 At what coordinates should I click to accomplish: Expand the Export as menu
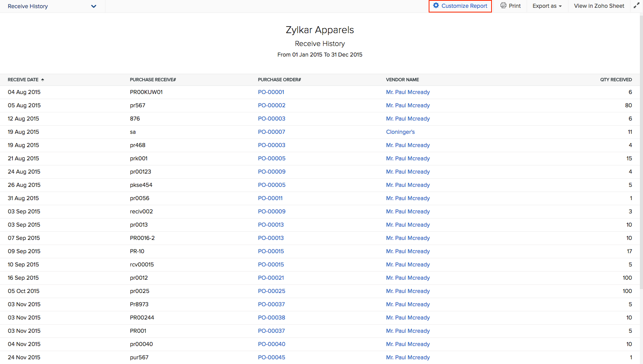point(547,6)
